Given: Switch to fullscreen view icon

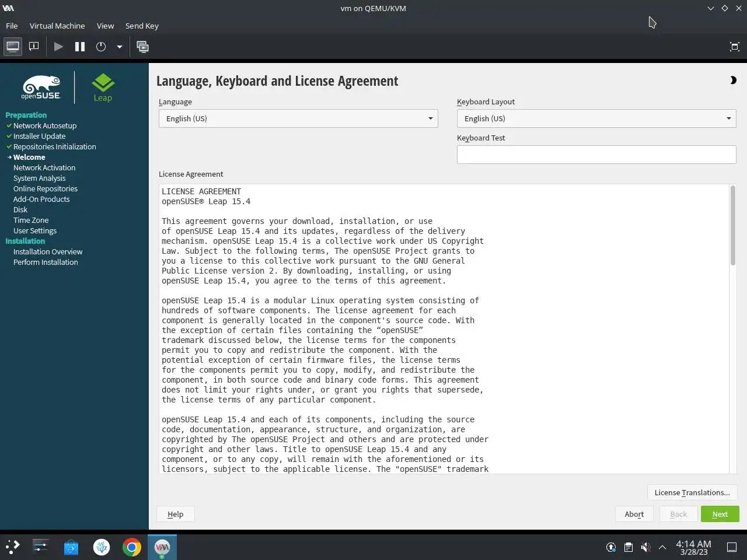Looking at the screenshot, I should [x=735, y=47].
